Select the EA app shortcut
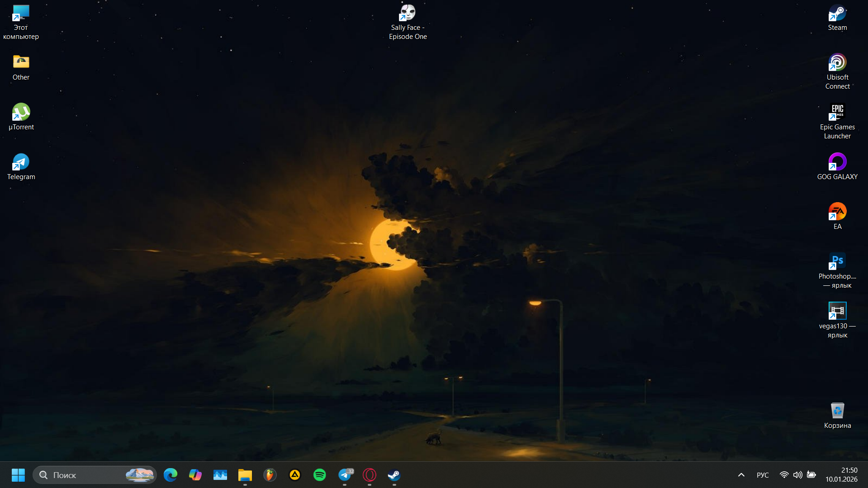This screenshot has width=868, height=488. (837, 216)
